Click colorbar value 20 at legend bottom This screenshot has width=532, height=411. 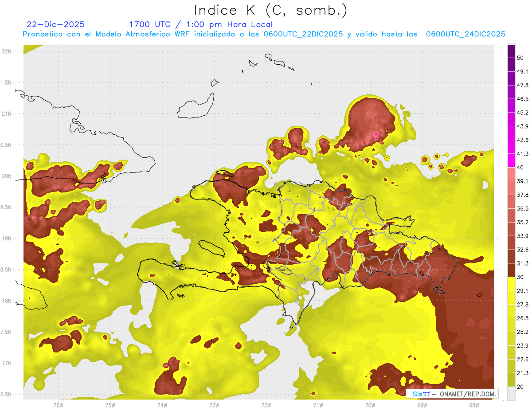tap(520, 387)
